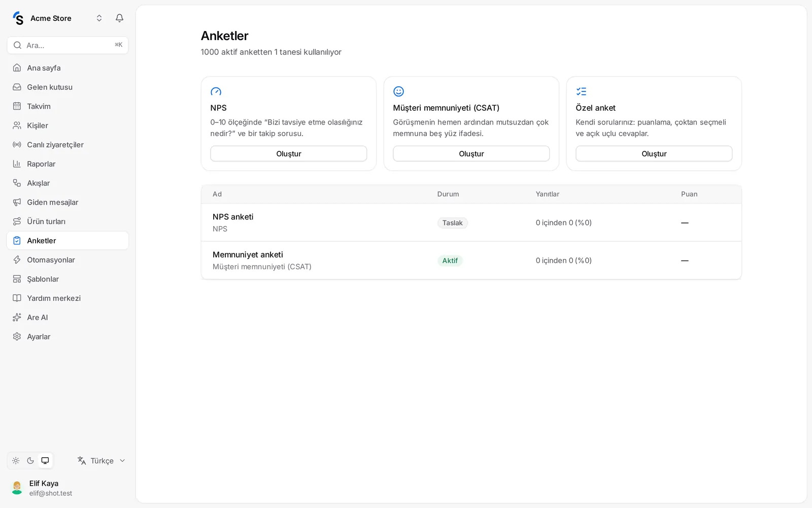Click the Aktif status badge
Image resolution: width=812 pixels, height=508 pixels.
(450, 261)
